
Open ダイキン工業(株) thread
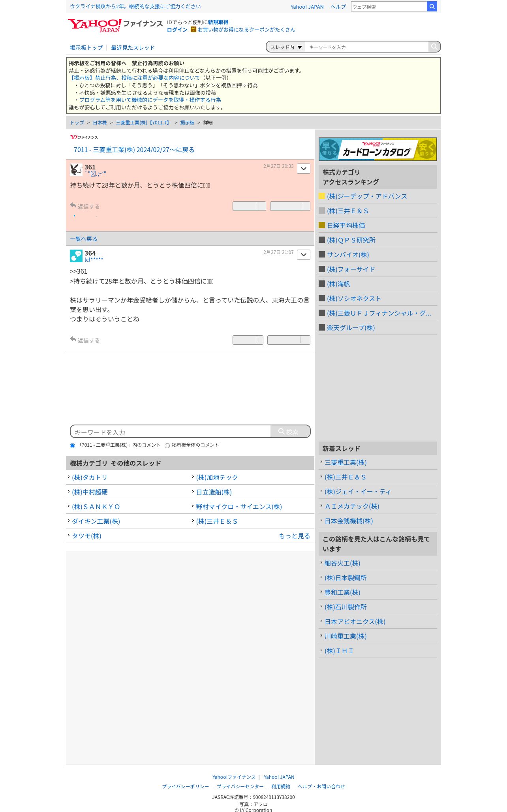tap(96, 521)
